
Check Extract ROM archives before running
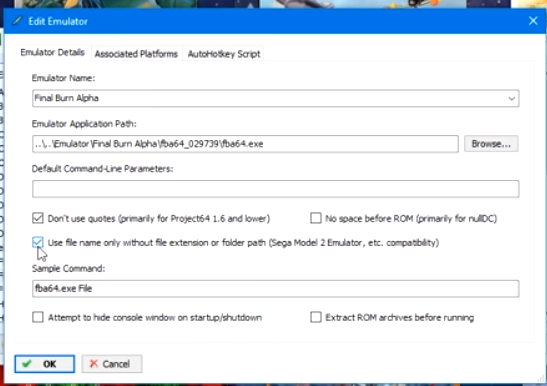point(316,317)
